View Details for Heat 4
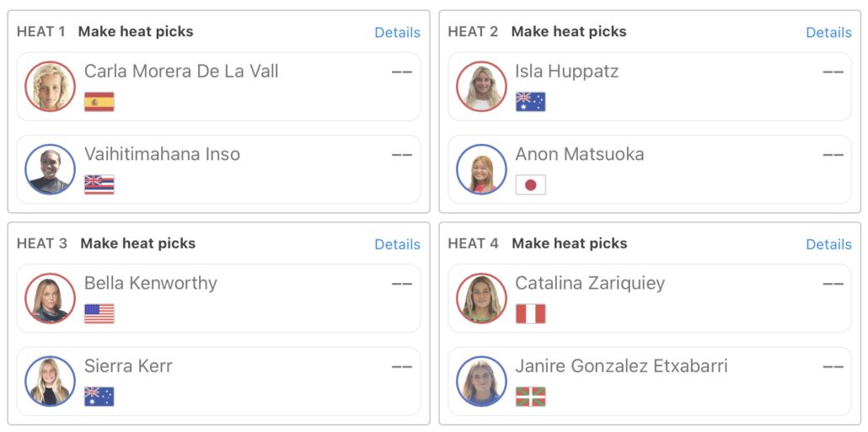The width and height of the screenshot is (868, 432). (828, 244)
